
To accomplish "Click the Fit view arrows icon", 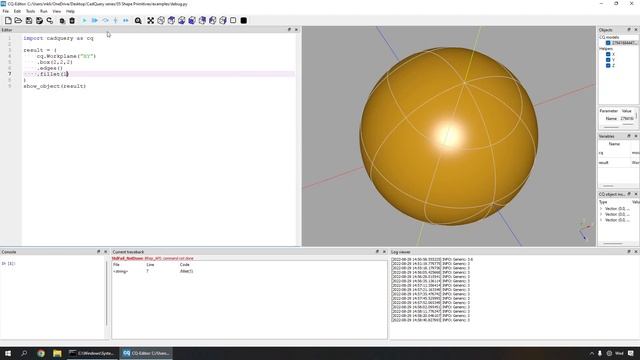I will [x=151, y=20].
